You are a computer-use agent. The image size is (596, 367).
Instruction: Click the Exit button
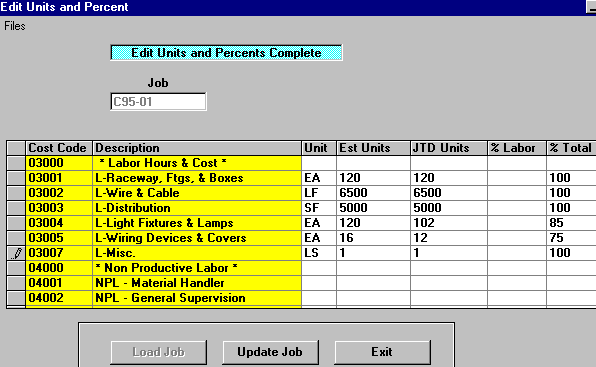pos(382,352)
